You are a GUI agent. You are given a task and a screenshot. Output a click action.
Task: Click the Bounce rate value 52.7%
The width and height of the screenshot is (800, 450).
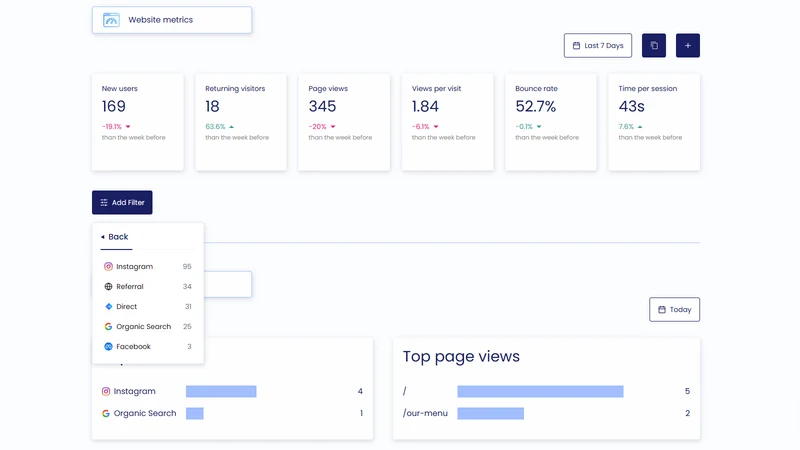[x=536, y=106]
